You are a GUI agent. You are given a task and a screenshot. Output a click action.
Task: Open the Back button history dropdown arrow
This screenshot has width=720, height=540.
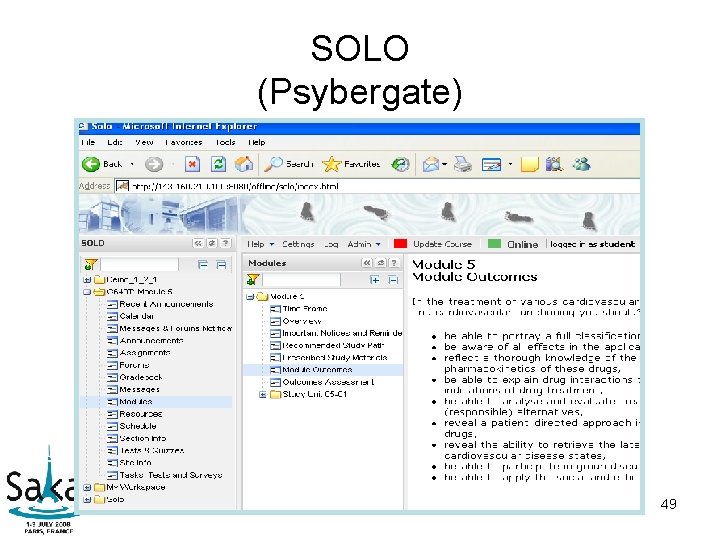132,164
